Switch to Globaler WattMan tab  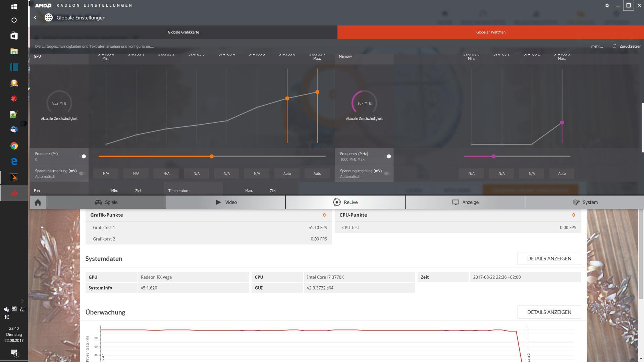[x=490, y=32]
